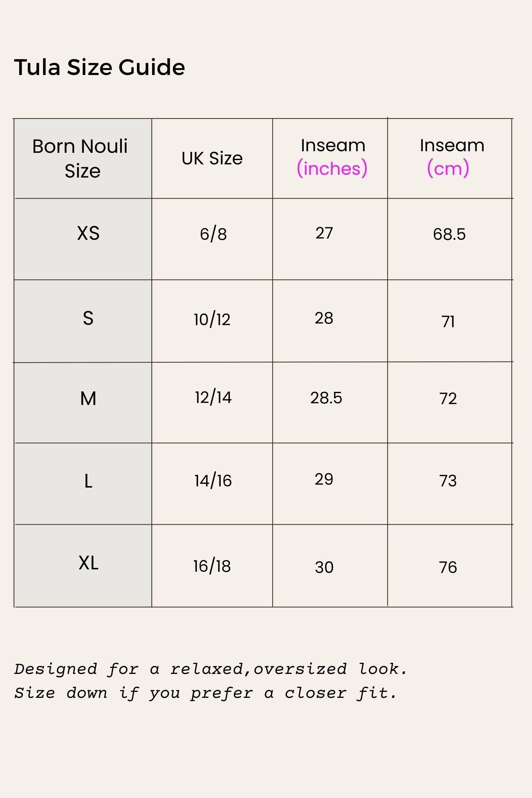Select the 76 cm inseam value
The width and height of the screenshot is (532, 798).
(448, 567)
